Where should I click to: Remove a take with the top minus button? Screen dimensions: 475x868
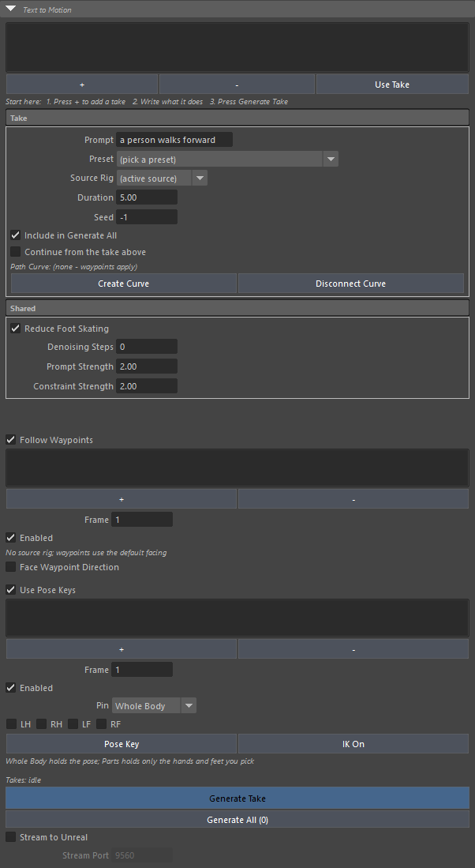(237, 85)
